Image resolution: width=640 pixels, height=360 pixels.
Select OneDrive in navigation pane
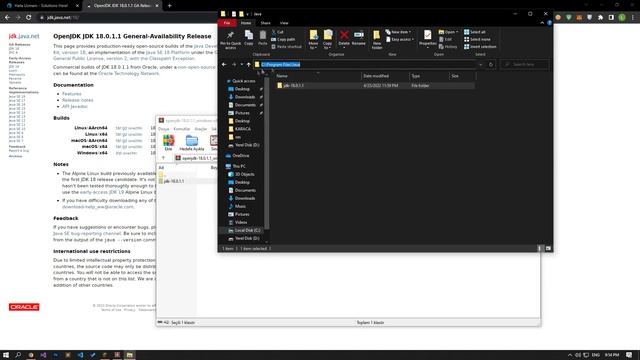237,156
